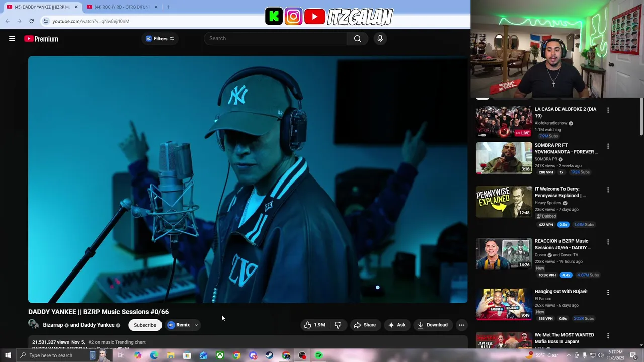Like the video showing 1.9M likes
Image resolution: width=644 pixels, height=362 pixels.
(x=314, y=325)
